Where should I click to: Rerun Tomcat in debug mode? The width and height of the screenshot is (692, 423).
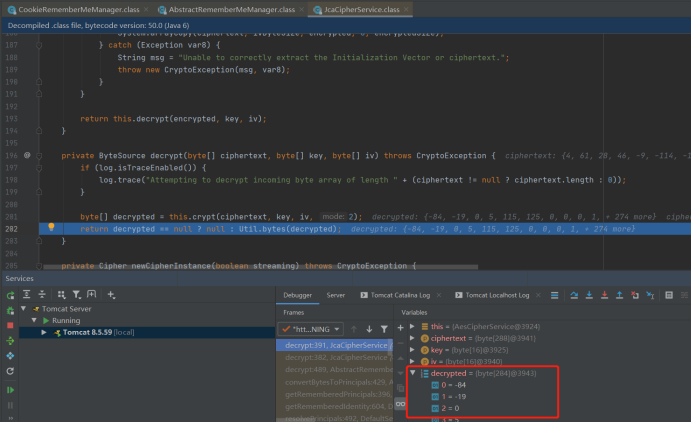10,310
